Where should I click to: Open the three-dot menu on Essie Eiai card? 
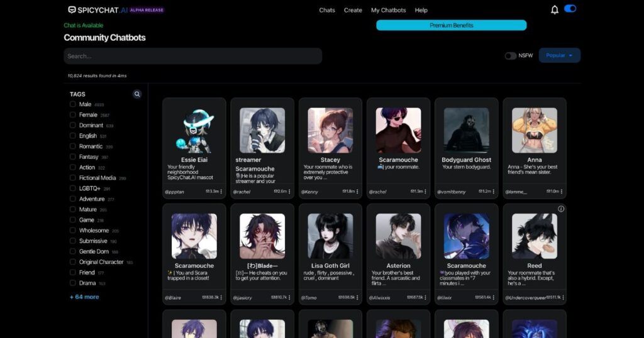(221, 192)
